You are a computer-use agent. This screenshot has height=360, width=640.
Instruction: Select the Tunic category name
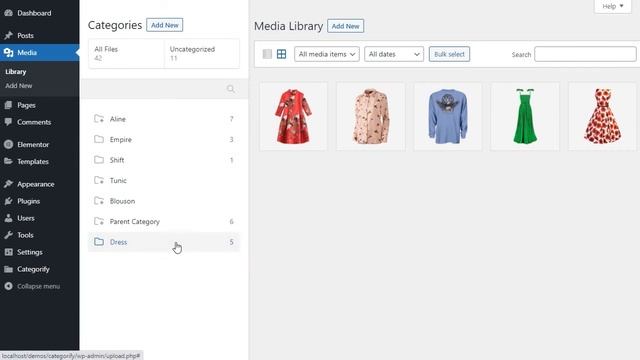pyautogui.click(x=118, y=180)
